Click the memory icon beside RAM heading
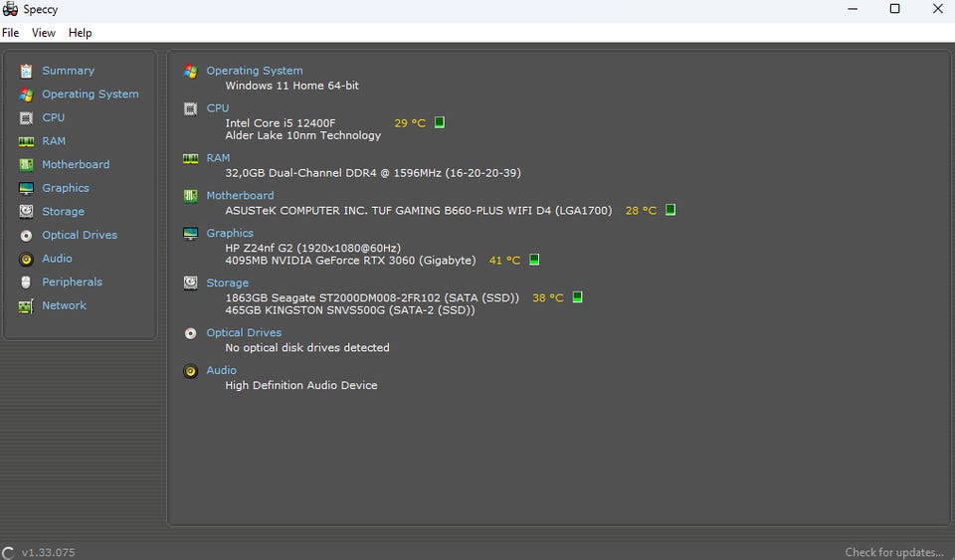Viewport: 955px width, 560px height. pos(191,159)
